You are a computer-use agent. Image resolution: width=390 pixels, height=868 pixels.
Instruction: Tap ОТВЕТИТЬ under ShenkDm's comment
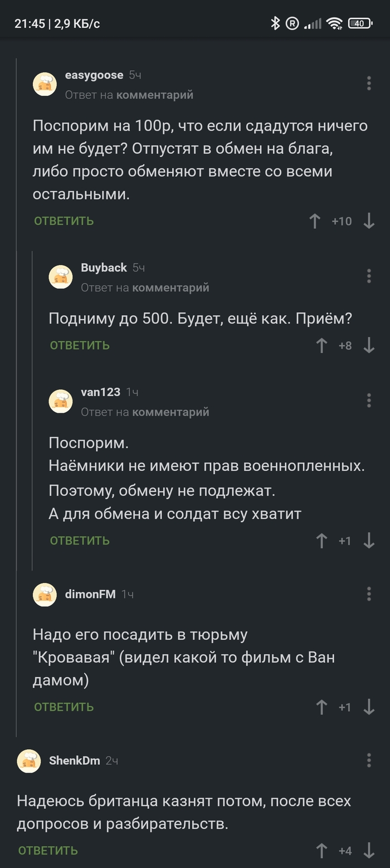tap(47, 851)
